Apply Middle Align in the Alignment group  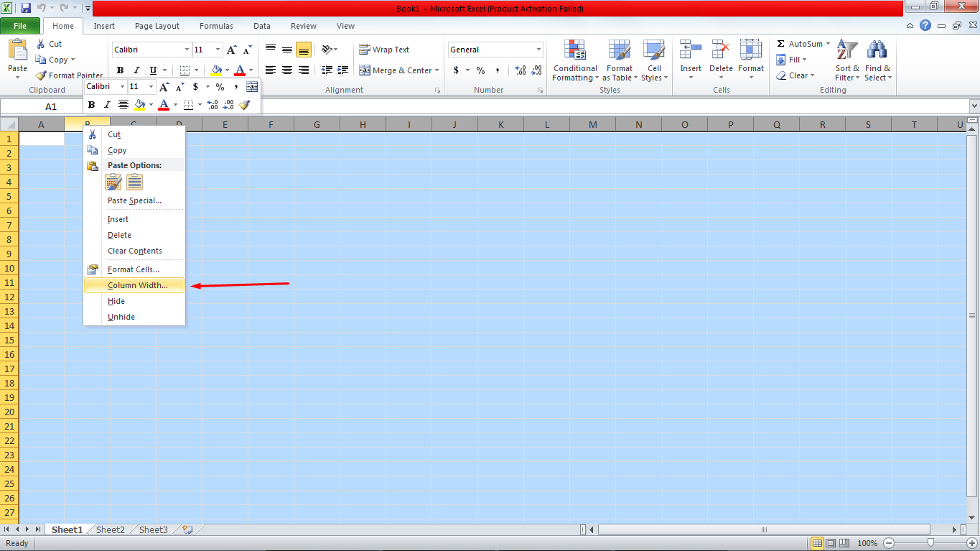point(287,50)
